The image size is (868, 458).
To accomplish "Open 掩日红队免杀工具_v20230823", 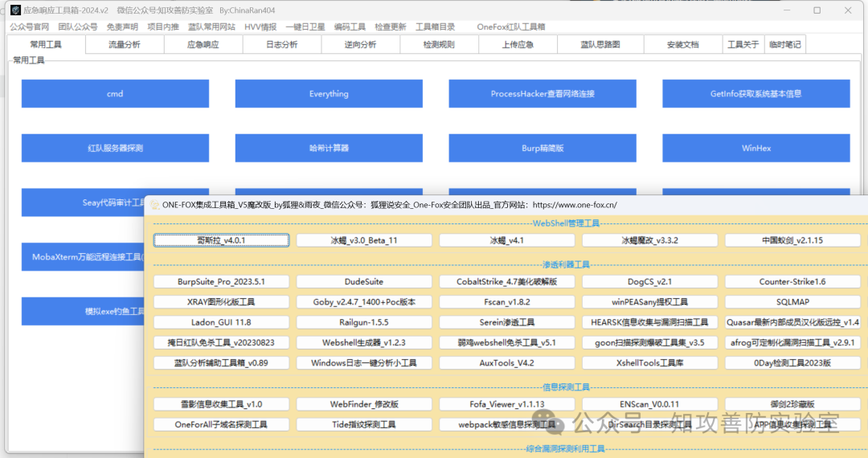I will point(222,342).
